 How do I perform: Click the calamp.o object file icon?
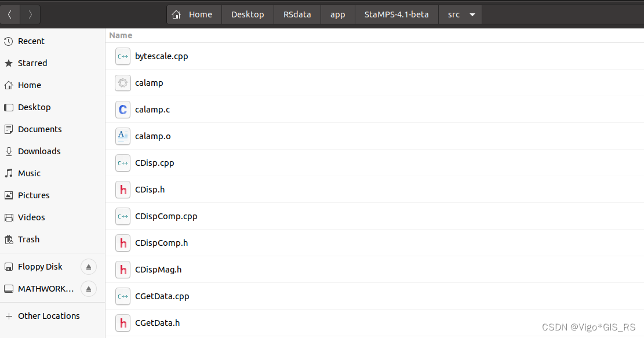point(123,136)
